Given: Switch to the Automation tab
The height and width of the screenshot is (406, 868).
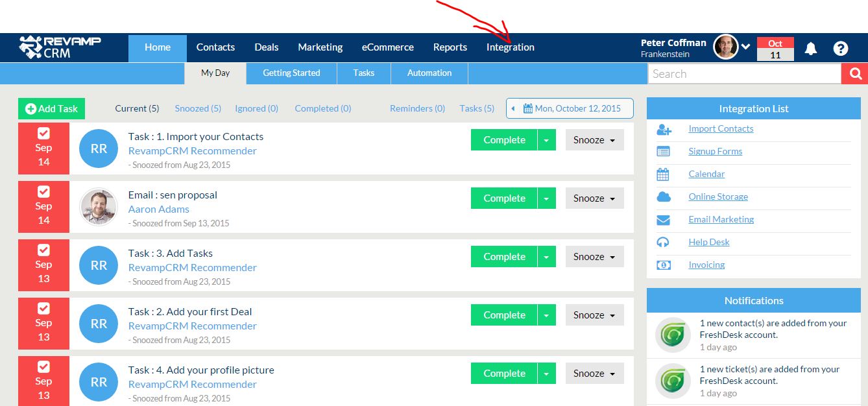Looking at the screenshot, I should [429, 73].
